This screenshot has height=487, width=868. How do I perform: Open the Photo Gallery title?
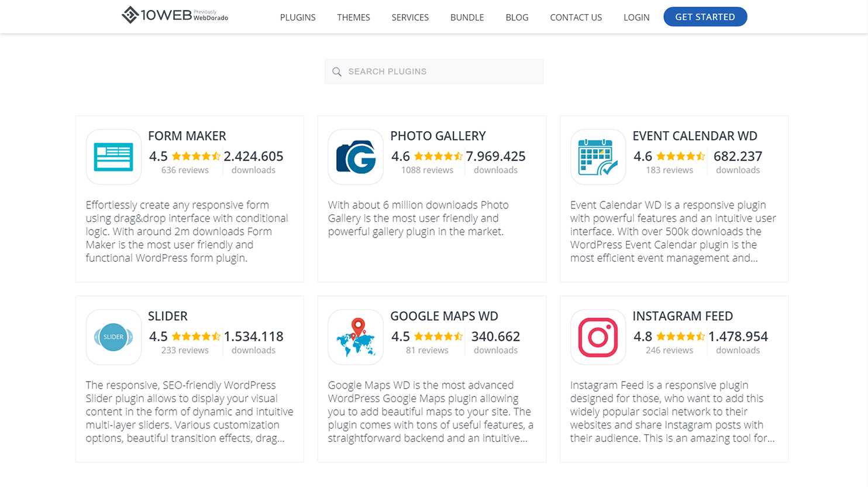438,136
